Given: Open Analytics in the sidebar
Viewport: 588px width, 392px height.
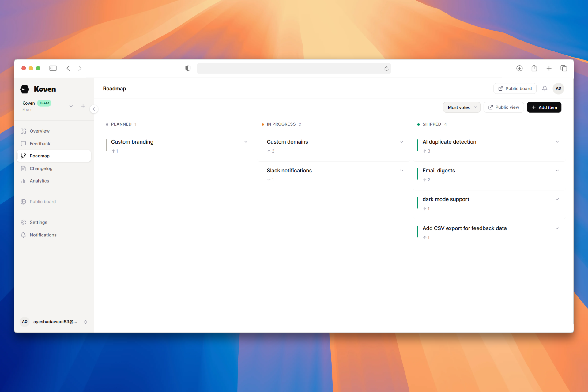Looking at the screenshot, I should (54, 181).
